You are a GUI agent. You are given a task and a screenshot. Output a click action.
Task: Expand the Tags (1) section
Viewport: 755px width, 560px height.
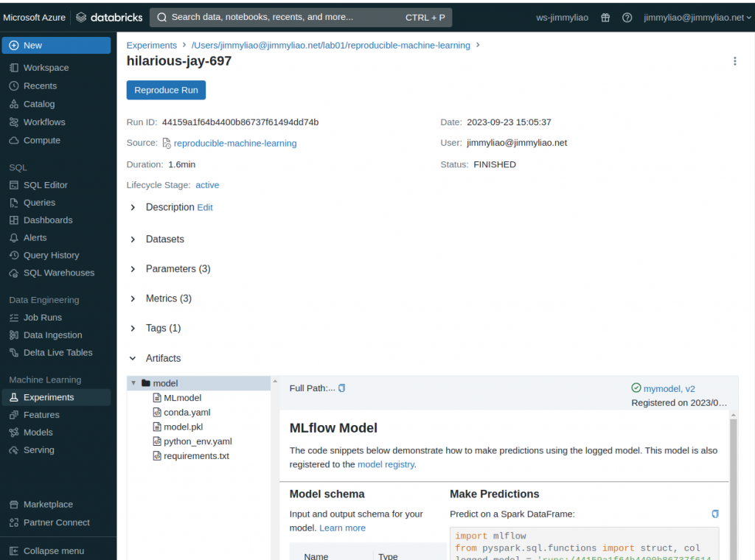point(133,329)
